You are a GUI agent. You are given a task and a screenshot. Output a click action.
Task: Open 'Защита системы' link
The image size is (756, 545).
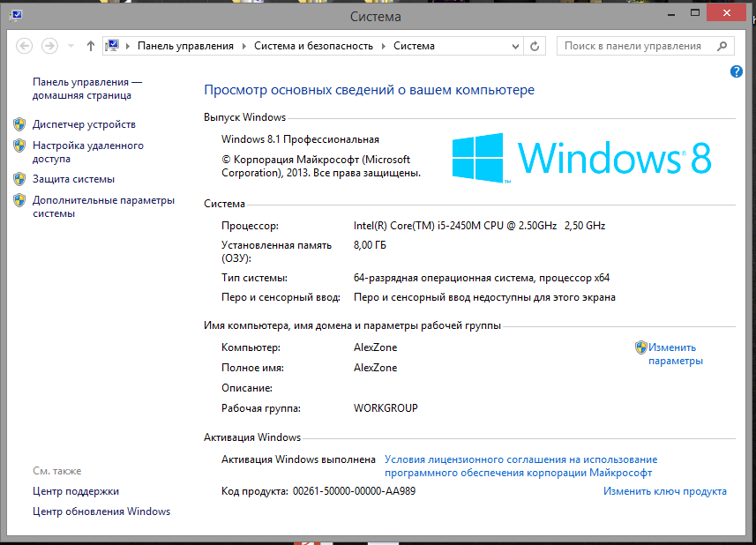(73, 179)
